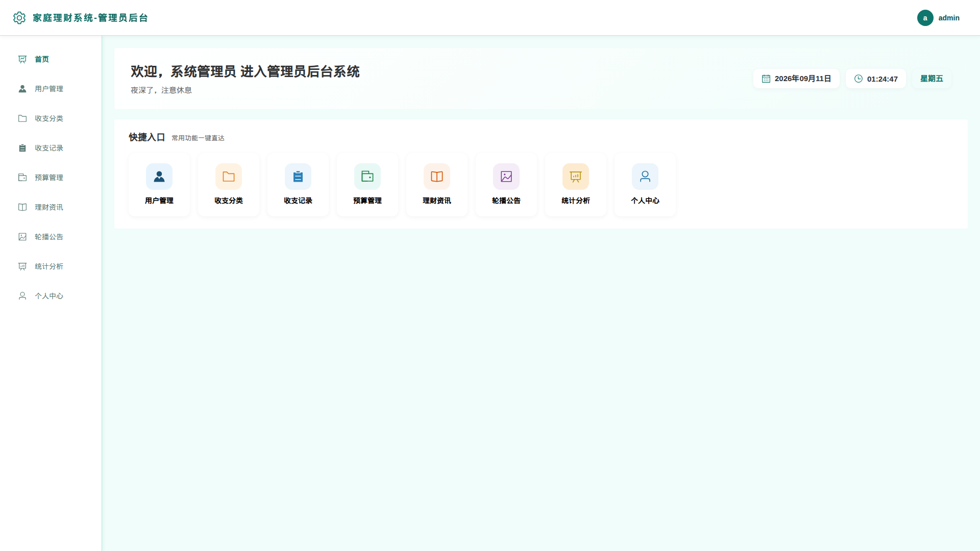Click the 轮播公告 quick-entry card label
Screen dimensions: 980x551
point(506,201)
